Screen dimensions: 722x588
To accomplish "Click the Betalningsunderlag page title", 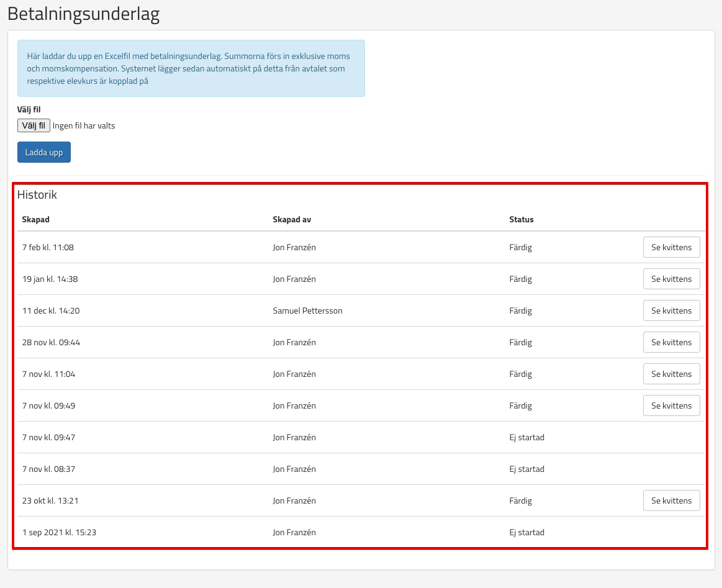I will click(x=84, y=14).
